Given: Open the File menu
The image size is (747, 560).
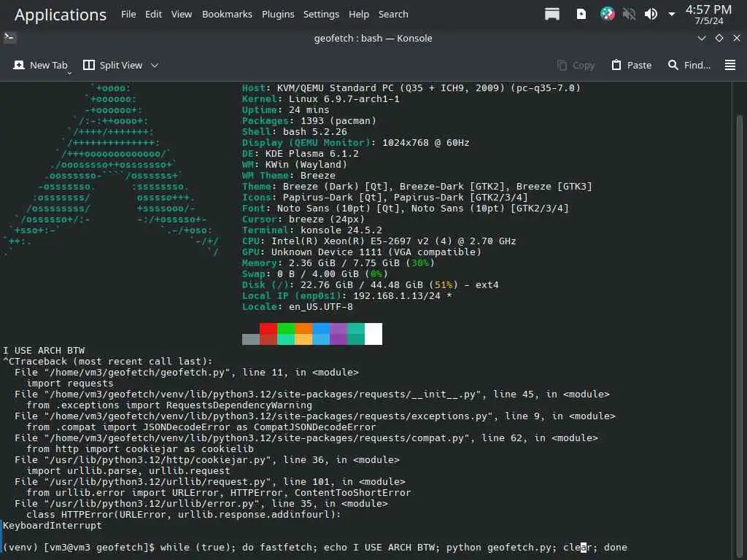Looking at the screenshot, I should (128, 15).
